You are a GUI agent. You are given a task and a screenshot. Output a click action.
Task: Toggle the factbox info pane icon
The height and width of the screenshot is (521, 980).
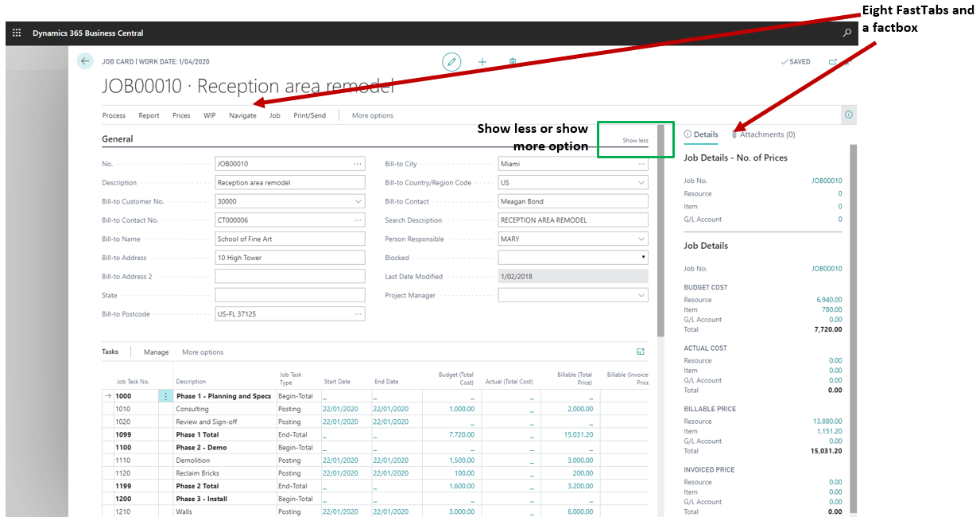[848, 115]
